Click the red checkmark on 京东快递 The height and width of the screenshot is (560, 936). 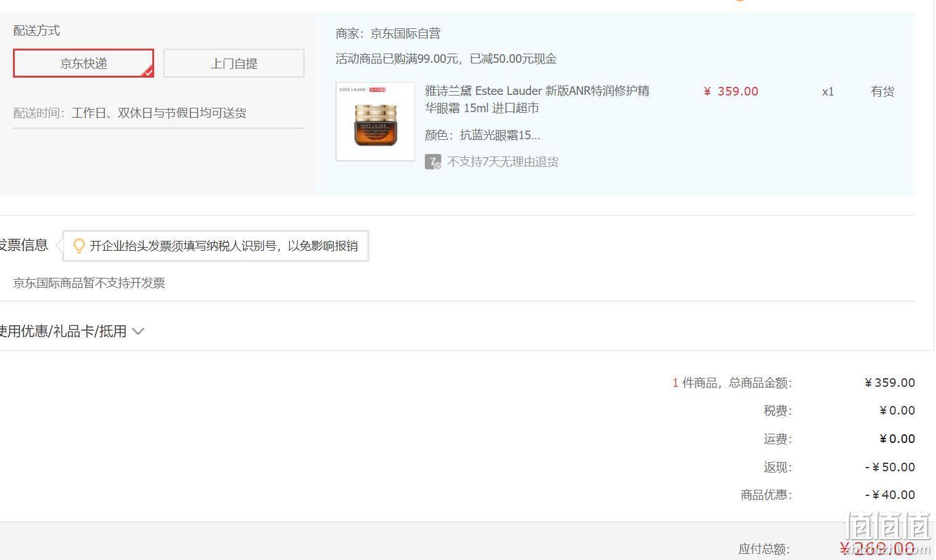(x=148, y=72)
